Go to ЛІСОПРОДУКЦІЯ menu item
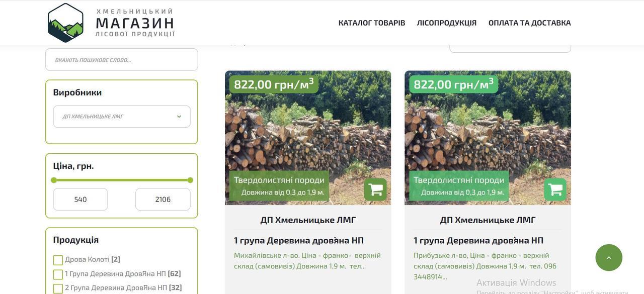644x294 pixels. click(x=447, y=23)
